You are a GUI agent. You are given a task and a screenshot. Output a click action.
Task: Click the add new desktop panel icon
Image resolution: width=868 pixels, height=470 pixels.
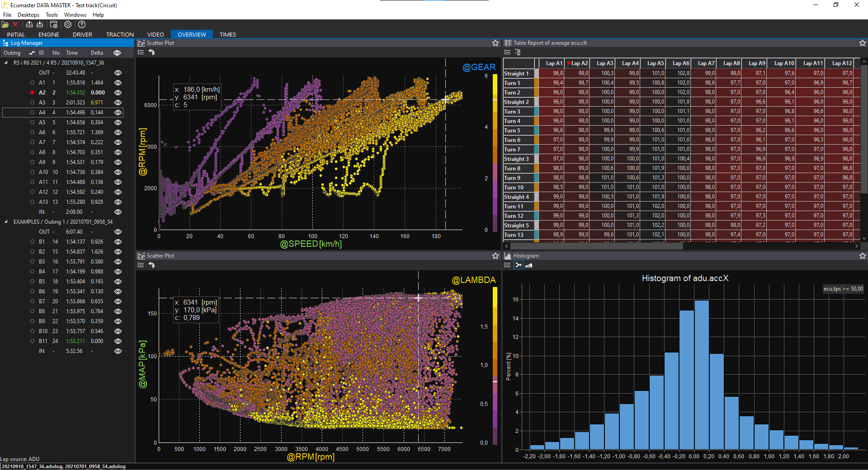point(54,24)
